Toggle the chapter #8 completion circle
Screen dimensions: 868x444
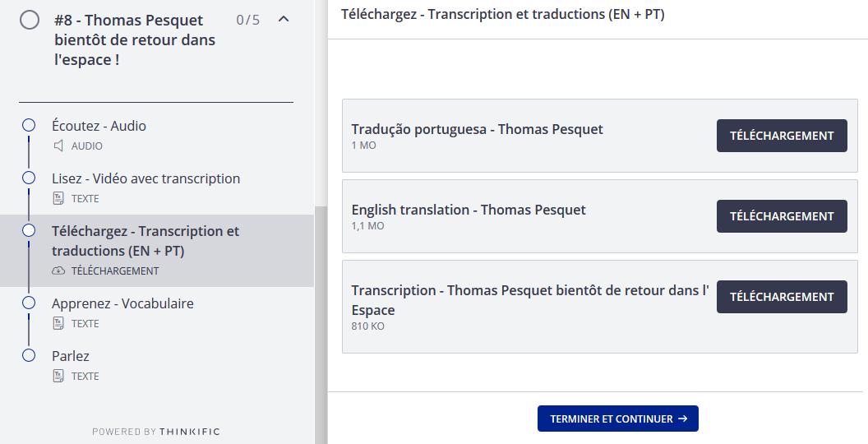point(30,20)
